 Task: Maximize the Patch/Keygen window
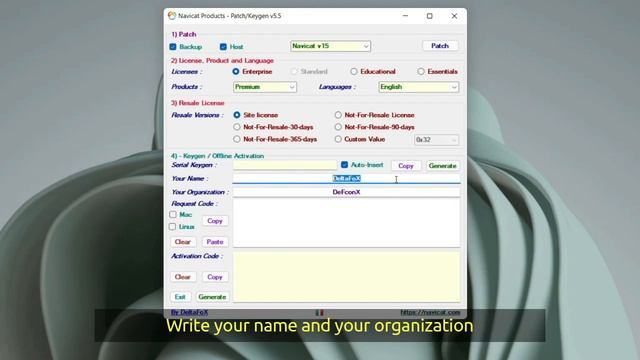tap(429, 16)
